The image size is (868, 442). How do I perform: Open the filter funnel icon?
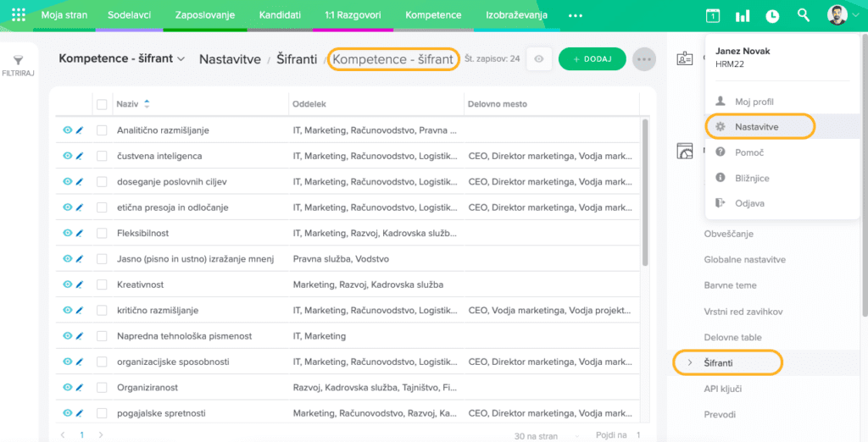point(18,61)
